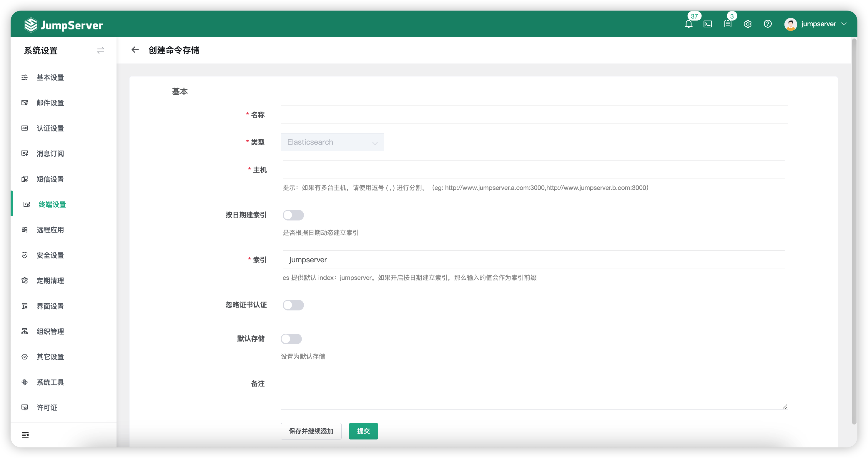Click the terminal icon in the top bar

pyautogui.click(x=708, y=24)
